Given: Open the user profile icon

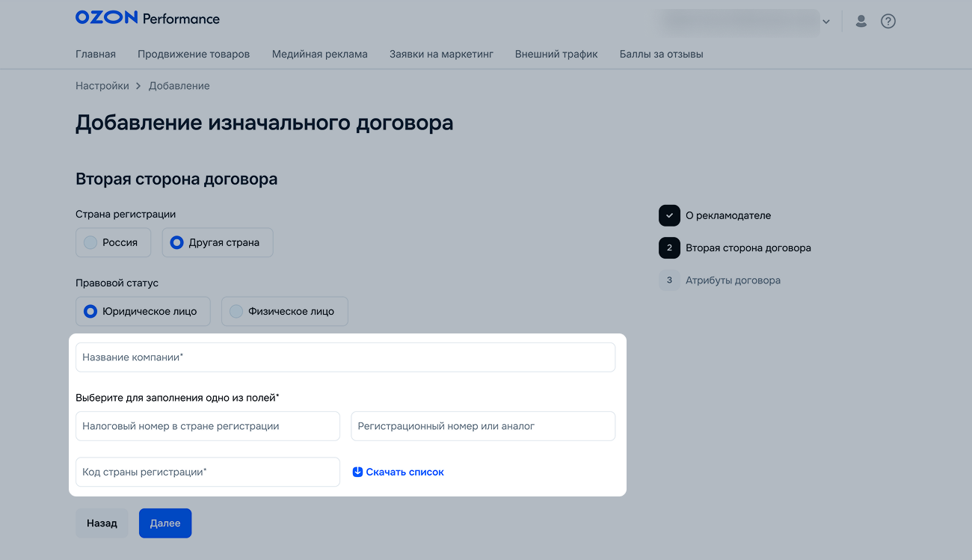Looking at the screenshot, I should (861, 22).
